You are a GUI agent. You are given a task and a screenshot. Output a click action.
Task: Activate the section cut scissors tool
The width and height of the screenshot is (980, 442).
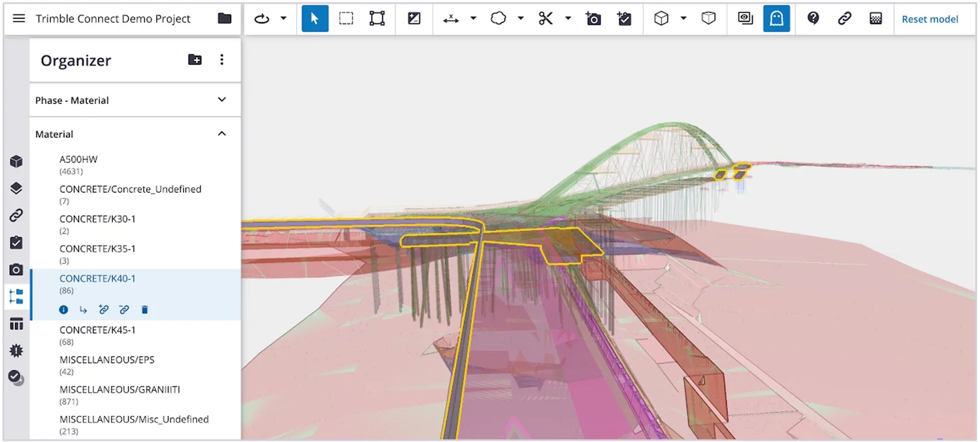click(x=546, y=18)
